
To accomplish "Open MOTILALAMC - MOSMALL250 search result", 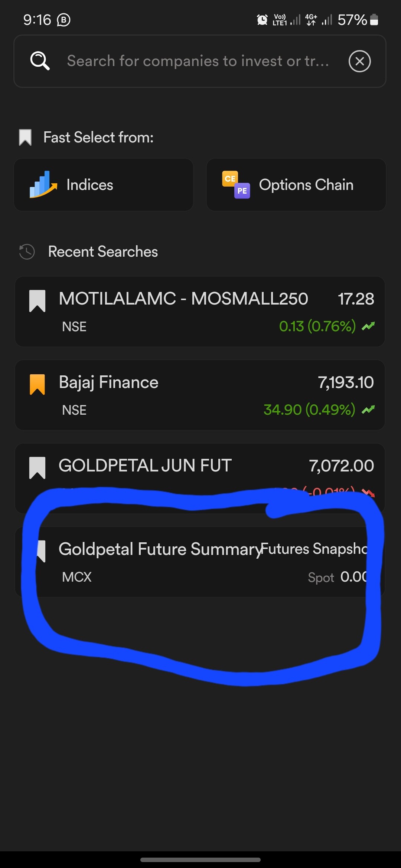I will [x=183, y=299].
